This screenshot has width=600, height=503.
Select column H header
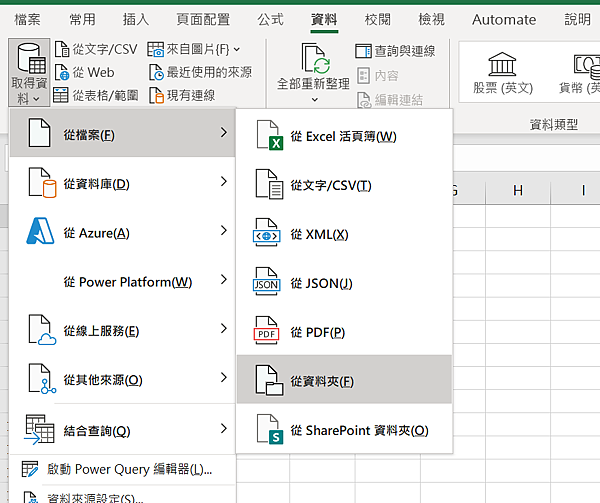518,190
